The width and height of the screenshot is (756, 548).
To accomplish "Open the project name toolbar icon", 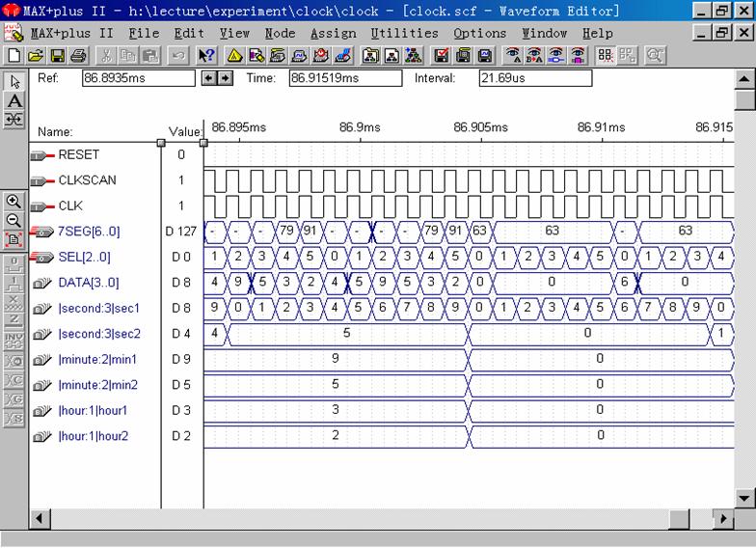I will pyautogui.click(x=370, y=56).
